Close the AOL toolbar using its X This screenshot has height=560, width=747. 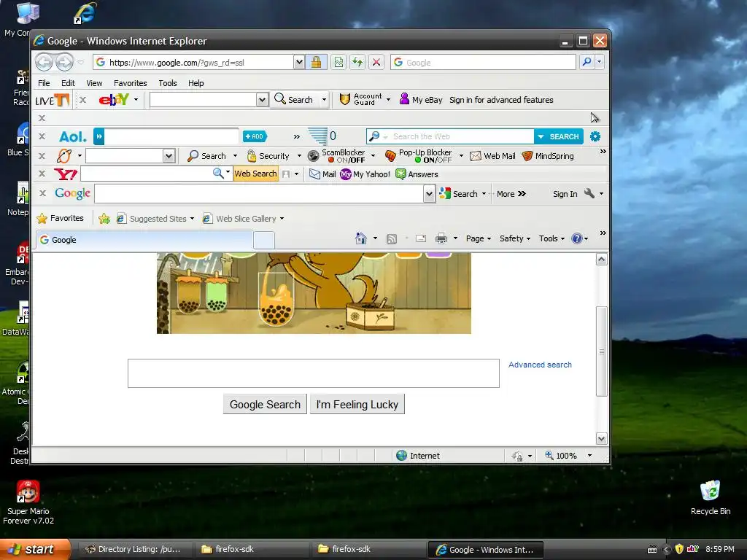42,136
